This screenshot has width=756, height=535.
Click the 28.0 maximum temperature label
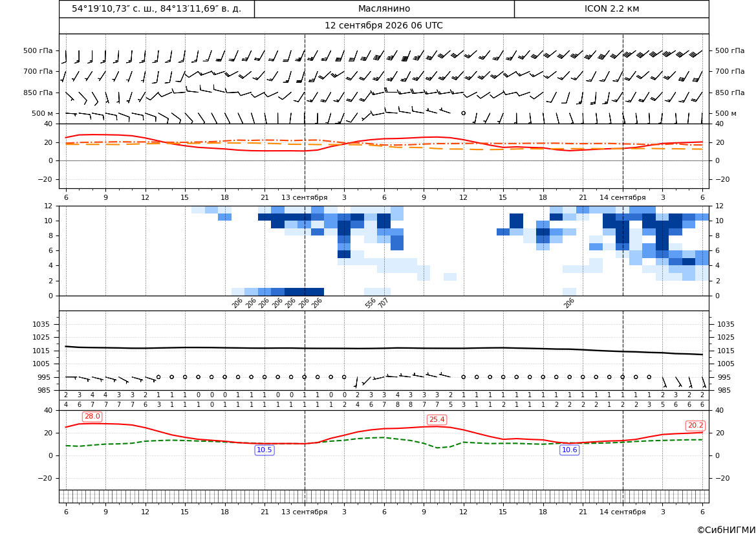click(x=92, y=417)
